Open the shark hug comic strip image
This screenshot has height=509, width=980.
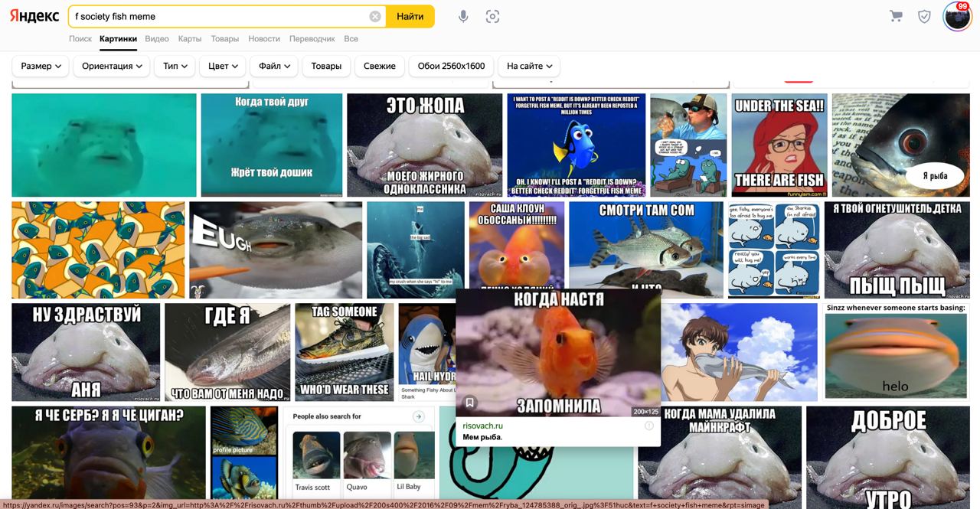pos(774,250)
